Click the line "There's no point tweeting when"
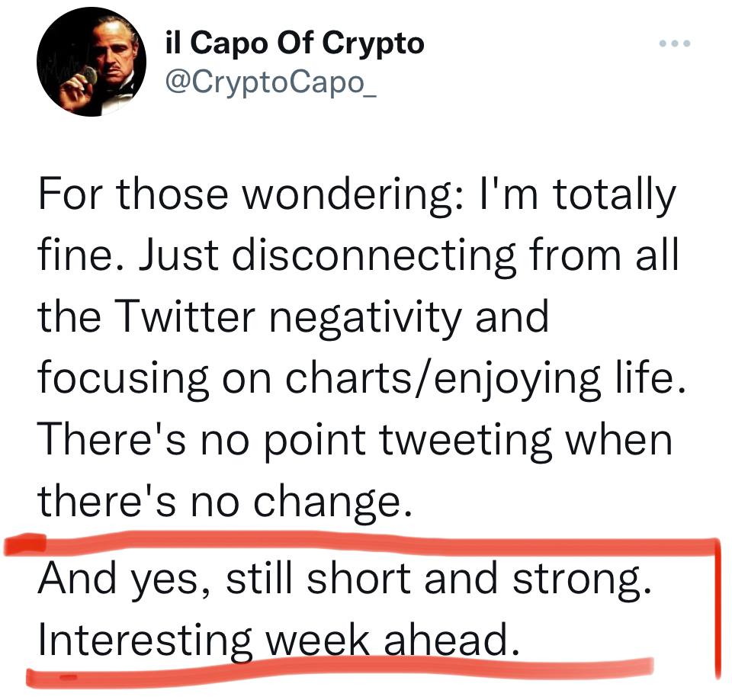 (x=355, y=440)
